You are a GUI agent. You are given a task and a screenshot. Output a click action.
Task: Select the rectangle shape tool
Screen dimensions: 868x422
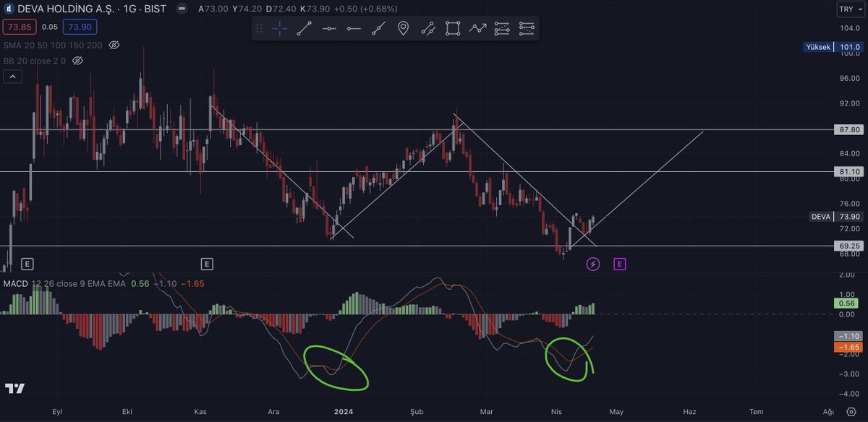pyautogui.click(x=453, y=29)
